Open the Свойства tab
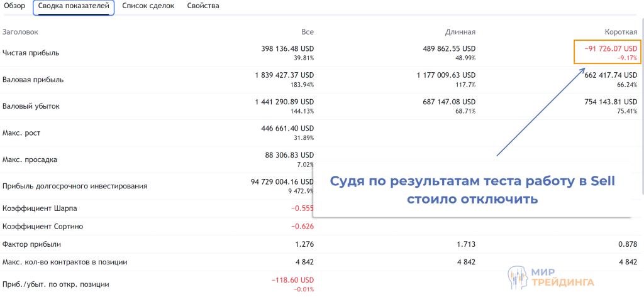This screenshot has width=644, height=297. coord(203,6)
